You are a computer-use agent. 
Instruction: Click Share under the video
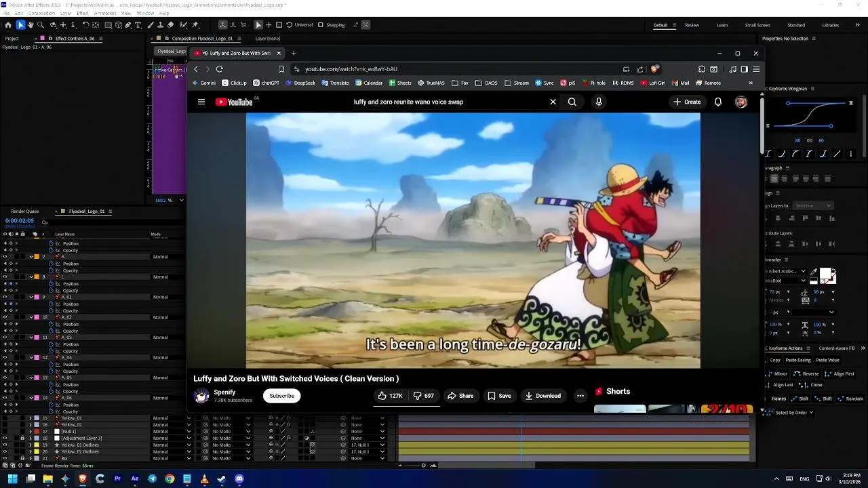coord(460,396)
